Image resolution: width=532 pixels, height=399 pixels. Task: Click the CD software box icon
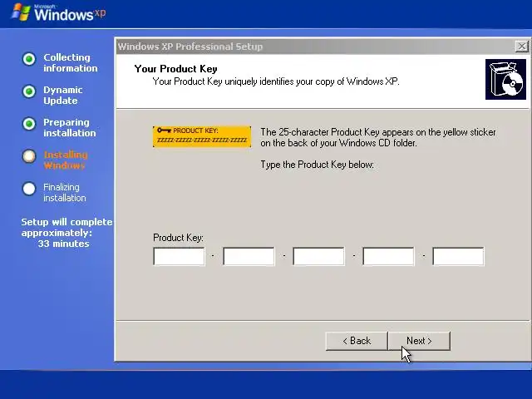(505, 80)
